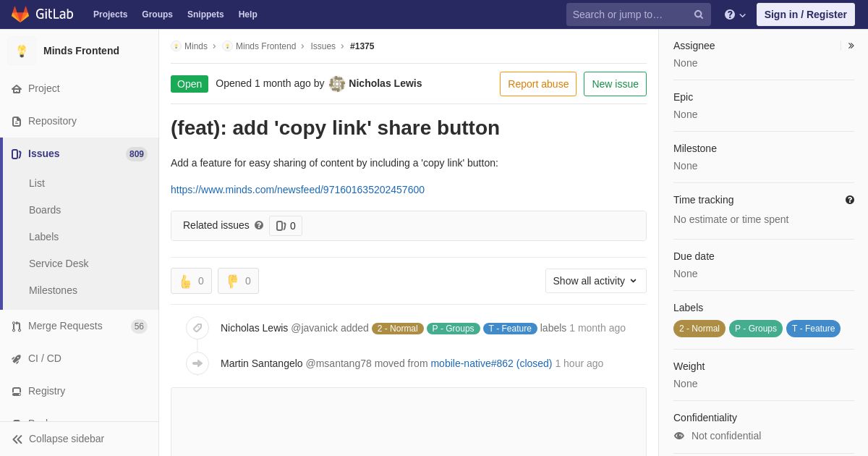Click the Merge Requests 56 count badge
Screen dimensions: 868x456
pyautogui.click(x=139, y=326)
